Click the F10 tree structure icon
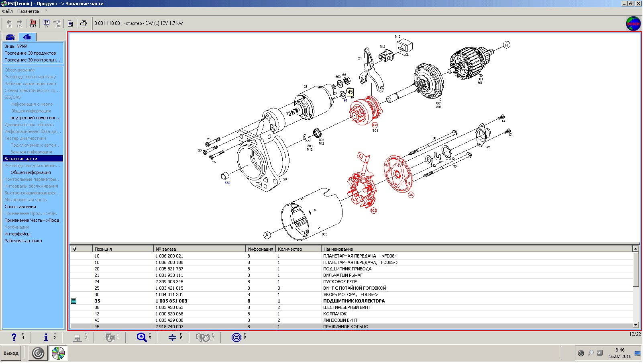 tap(57, 23)
